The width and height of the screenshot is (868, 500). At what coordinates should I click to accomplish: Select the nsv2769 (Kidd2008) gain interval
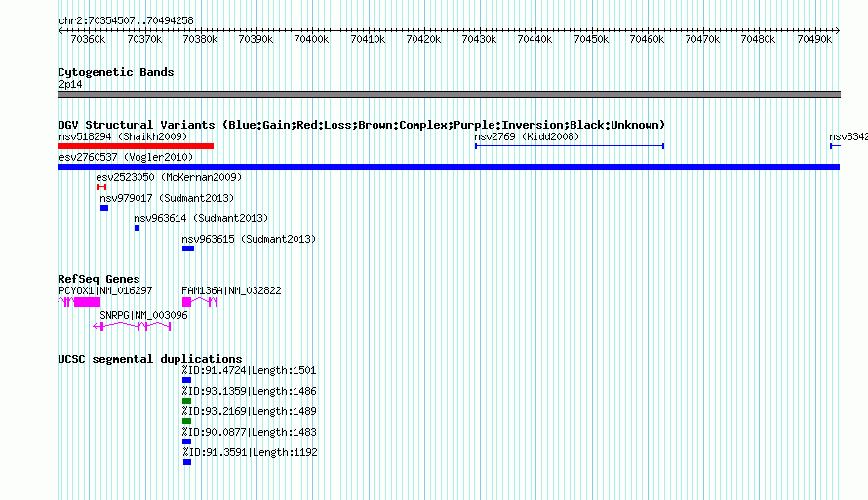[570, 146]
